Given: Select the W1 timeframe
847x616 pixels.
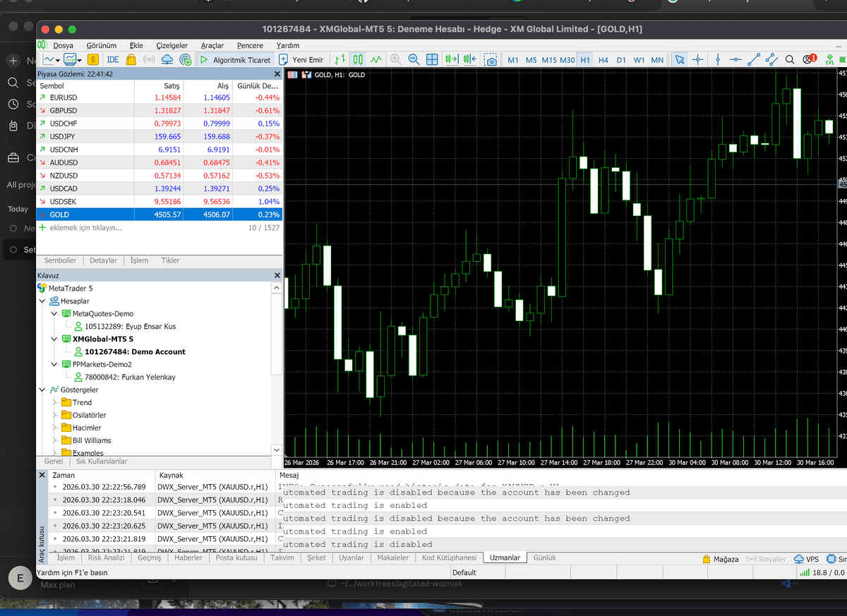Looking at the screenshot, I should click(639, 60).
